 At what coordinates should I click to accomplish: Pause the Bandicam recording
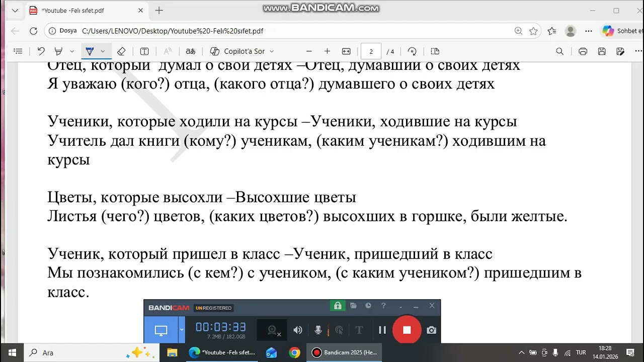pos(382,330)
